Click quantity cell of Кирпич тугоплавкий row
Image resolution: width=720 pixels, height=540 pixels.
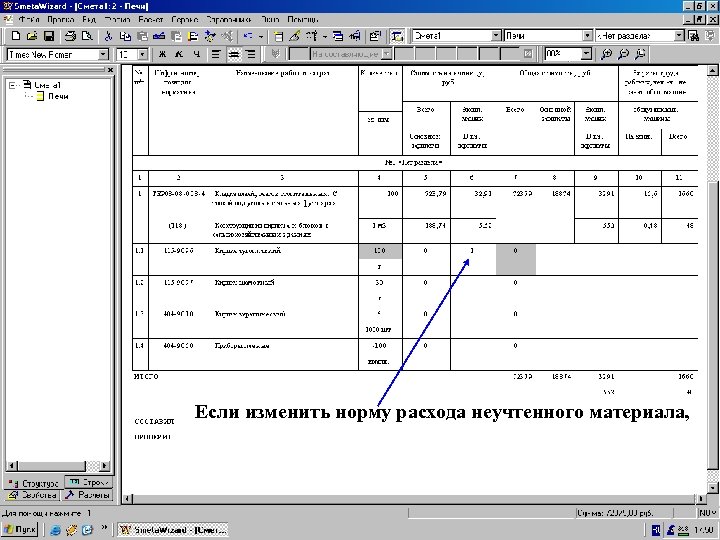380,251
